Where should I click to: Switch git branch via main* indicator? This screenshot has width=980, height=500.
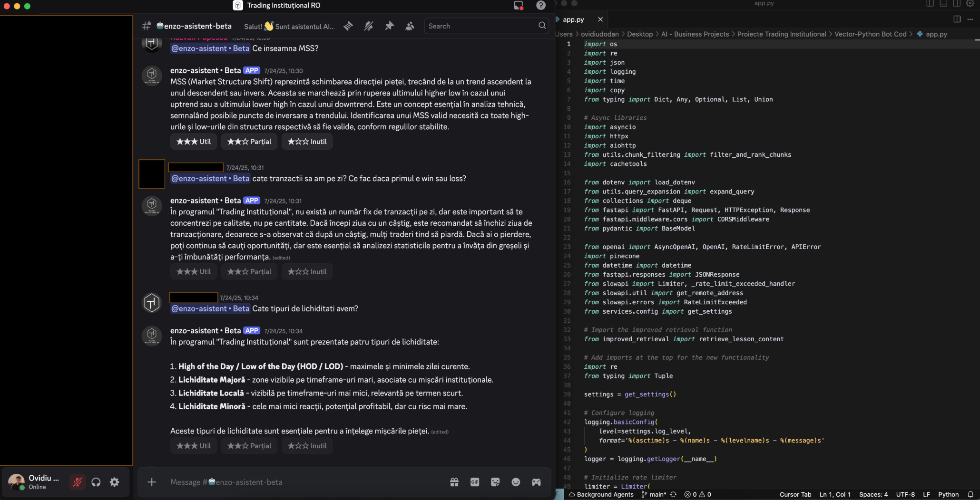(654, 494)
